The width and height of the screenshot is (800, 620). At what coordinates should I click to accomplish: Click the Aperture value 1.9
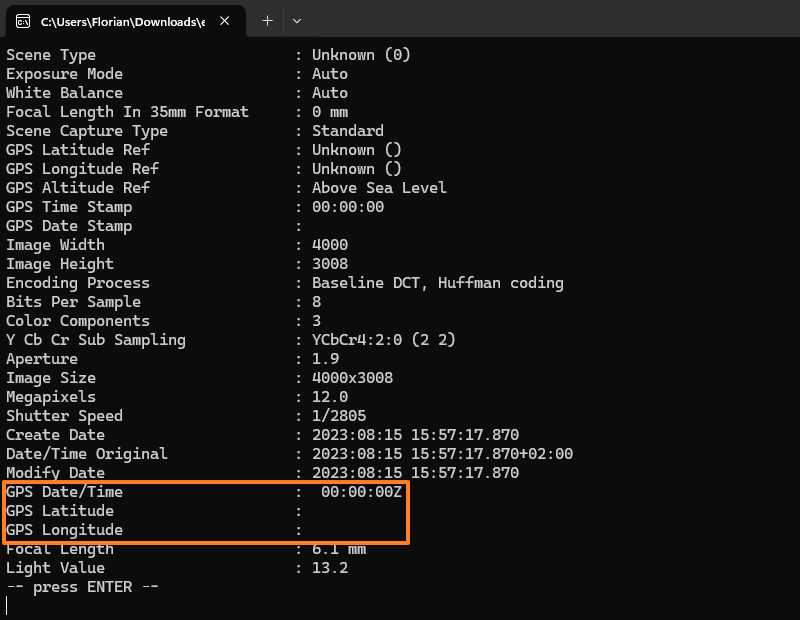point(325,359)
